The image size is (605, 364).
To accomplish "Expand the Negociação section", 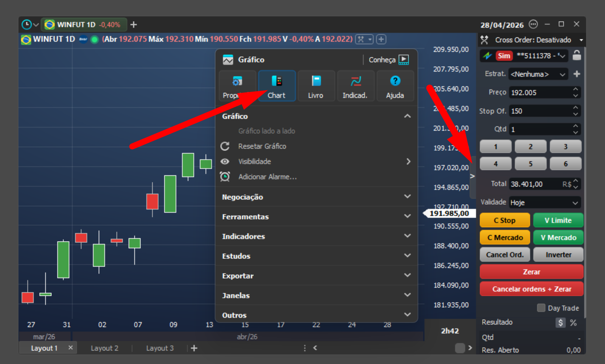I will coord(317,197).
